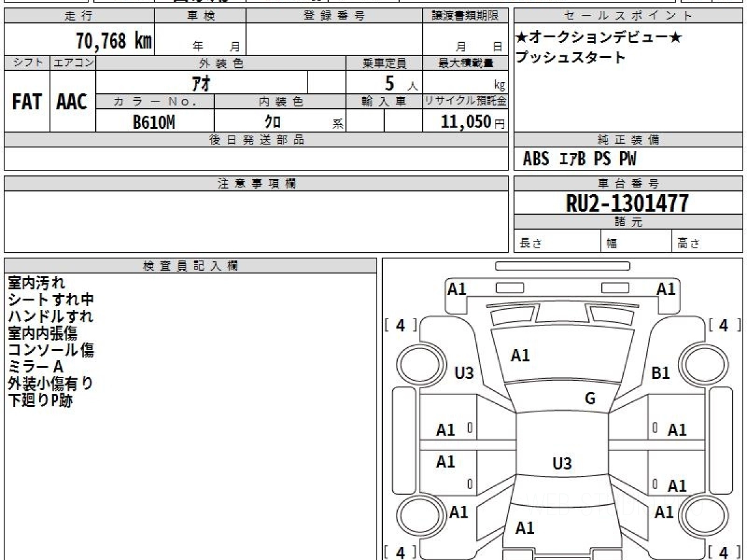Image resolution: width=747 pixels, height=560 pixels.
Task: Select the AAC air conditioner value
Action: point(72,101)
